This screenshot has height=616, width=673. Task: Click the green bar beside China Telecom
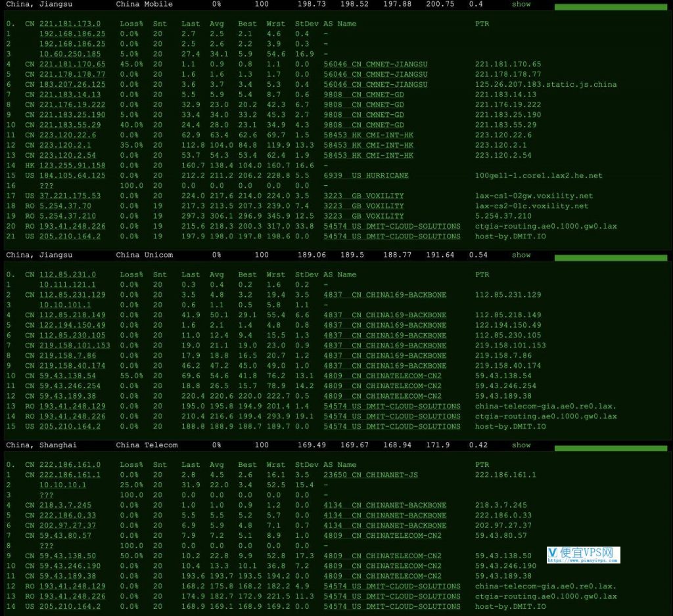pyautogui.click(x=611, y=449)
